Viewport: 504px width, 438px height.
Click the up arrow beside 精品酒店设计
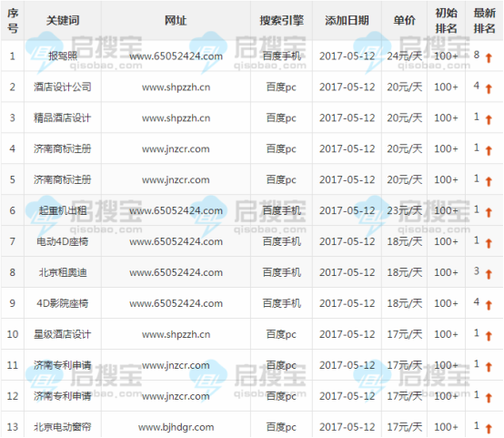click(489, 120)
